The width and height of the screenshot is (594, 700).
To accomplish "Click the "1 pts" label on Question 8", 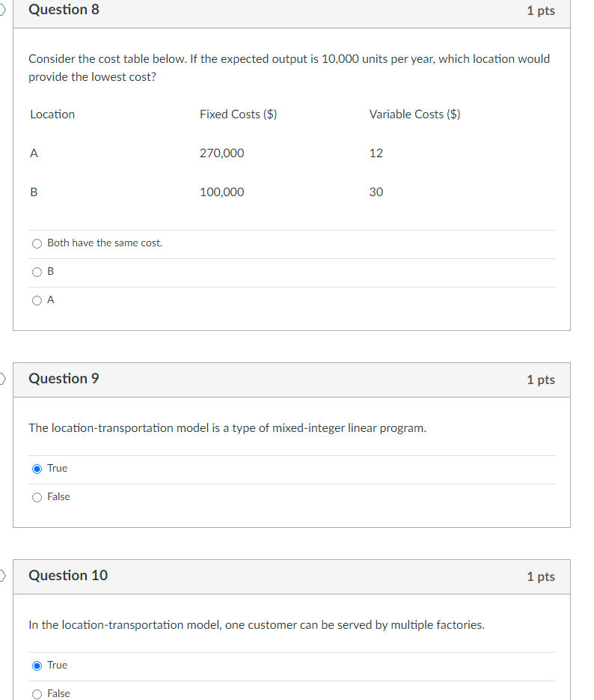I will point(541,10).
